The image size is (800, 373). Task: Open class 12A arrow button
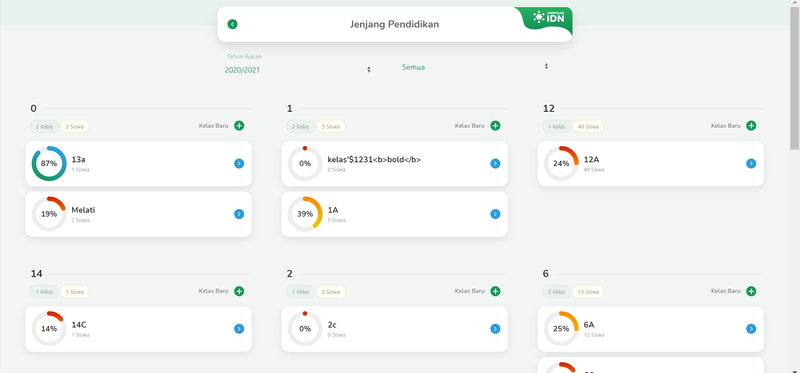pos(751,163)
